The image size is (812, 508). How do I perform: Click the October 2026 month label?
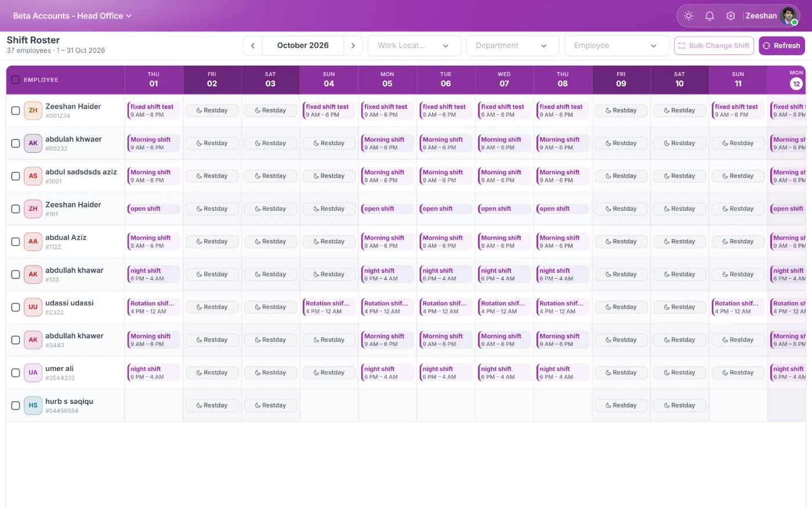tap(303, 45)
